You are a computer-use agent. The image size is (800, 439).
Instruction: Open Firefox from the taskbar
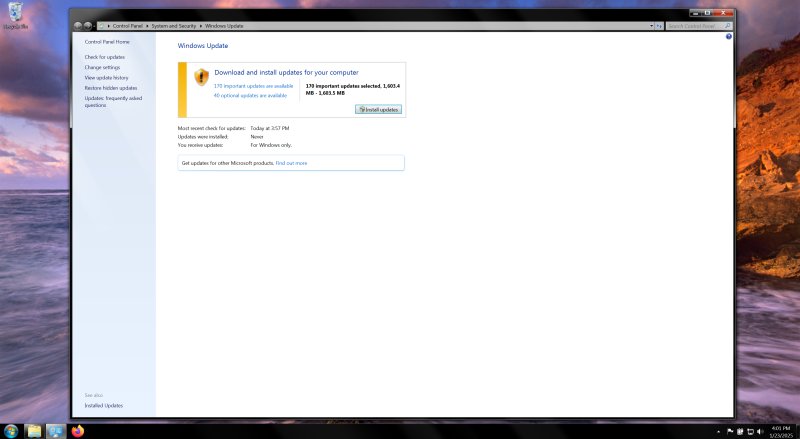(79, 431)
